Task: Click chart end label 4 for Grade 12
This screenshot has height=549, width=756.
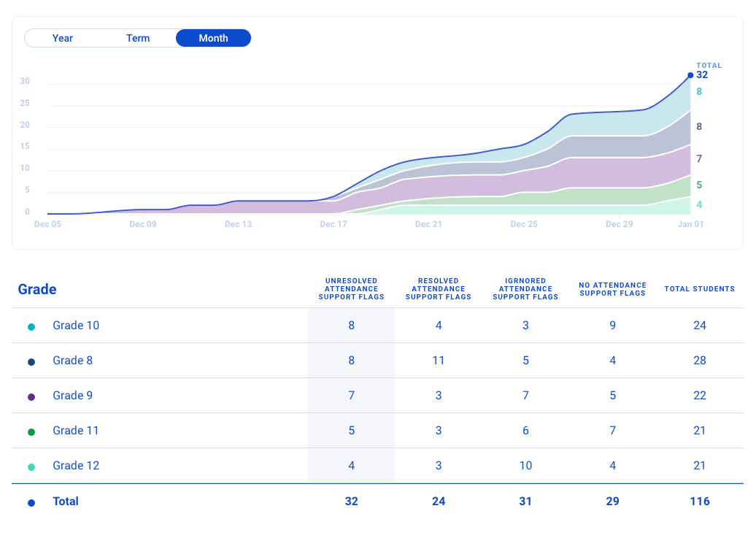Action: [x=699, y=204]
